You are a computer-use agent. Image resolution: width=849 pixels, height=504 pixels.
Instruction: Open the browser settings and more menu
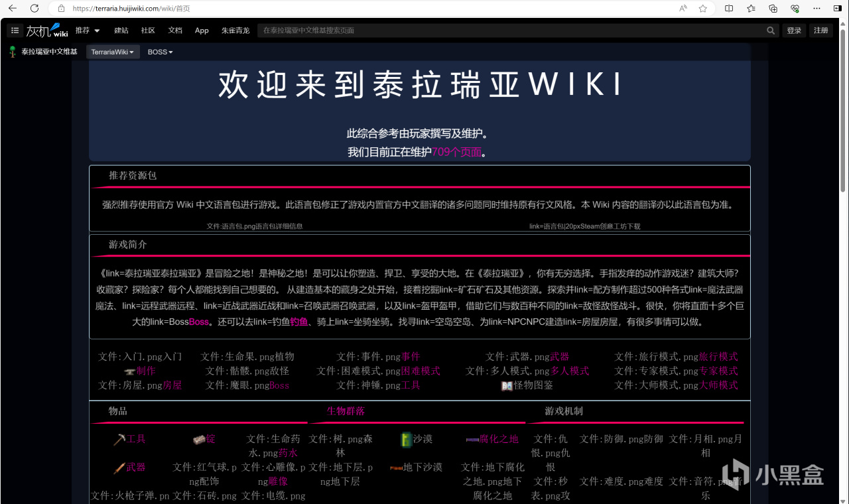[x=816, y=9]
